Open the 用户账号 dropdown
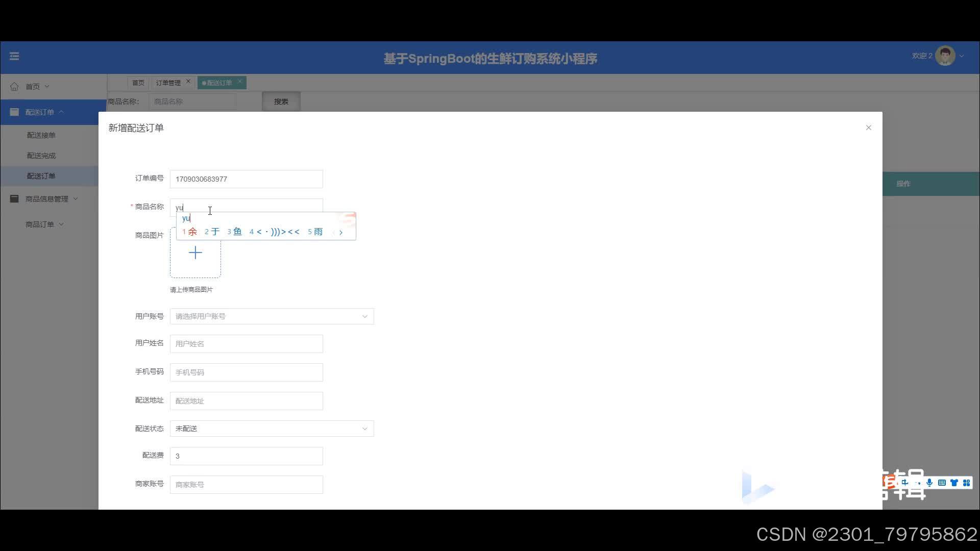Screen dimensions: 980x551 272,316
